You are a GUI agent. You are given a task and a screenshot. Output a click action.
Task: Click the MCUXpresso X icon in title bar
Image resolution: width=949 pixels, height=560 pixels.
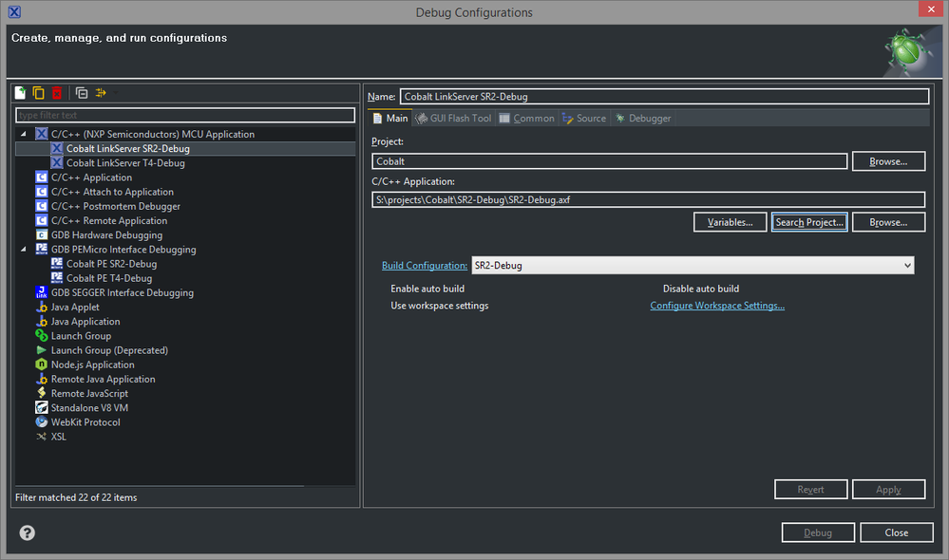14,11
